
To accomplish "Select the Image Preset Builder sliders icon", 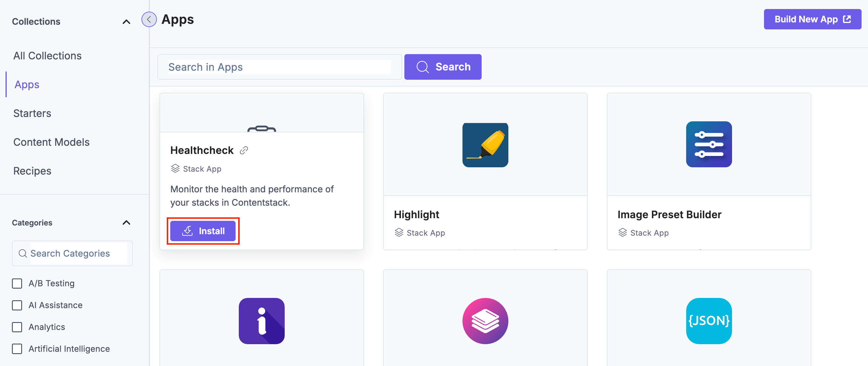I will coord(709,144).
